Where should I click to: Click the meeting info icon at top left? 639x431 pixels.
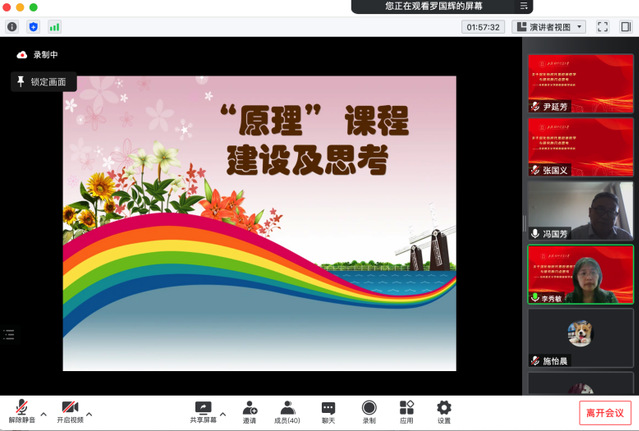pyautogui.click(x=12, y=27)
